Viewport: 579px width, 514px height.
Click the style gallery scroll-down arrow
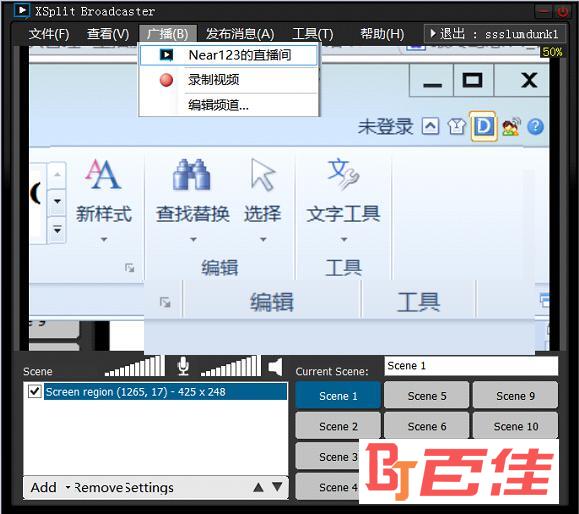(57, 202)
